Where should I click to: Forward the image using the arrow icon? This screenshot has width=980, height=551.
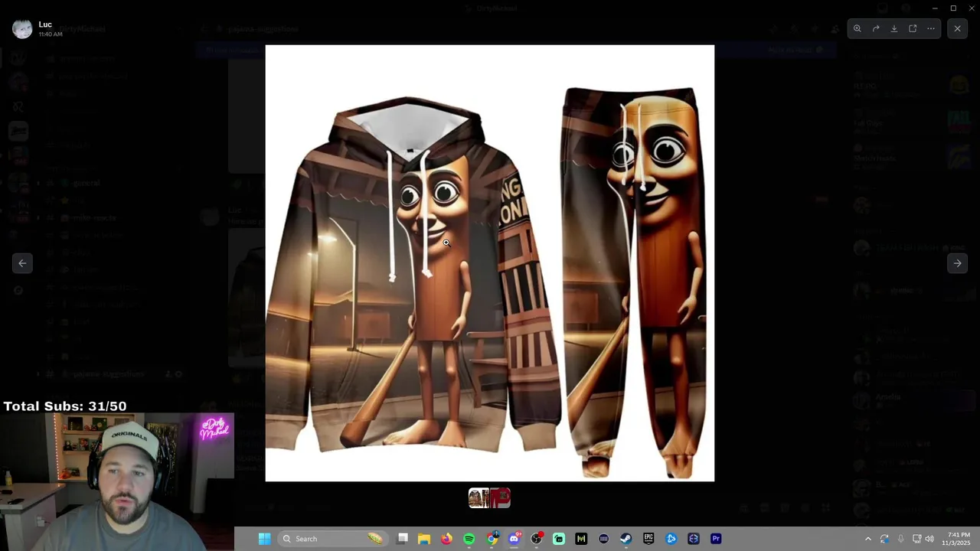876,28
